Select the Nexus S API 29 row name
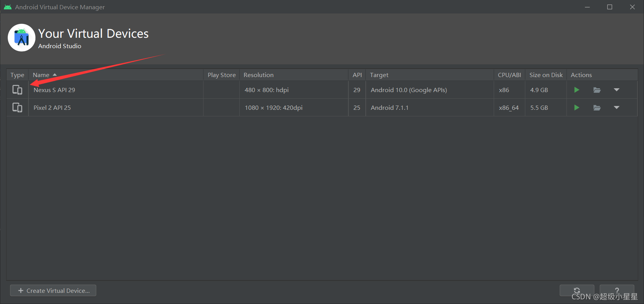 coord(54,90)
